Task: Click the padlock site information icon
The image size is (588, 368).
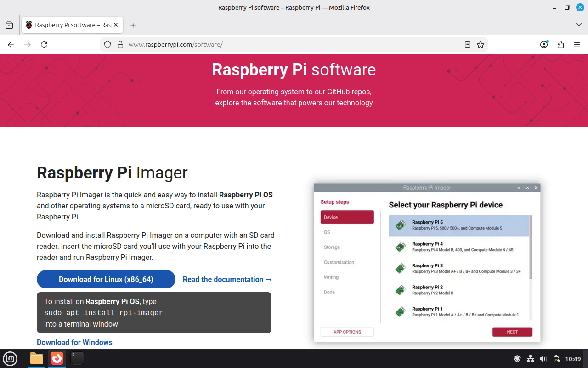Action: point(120,45)
